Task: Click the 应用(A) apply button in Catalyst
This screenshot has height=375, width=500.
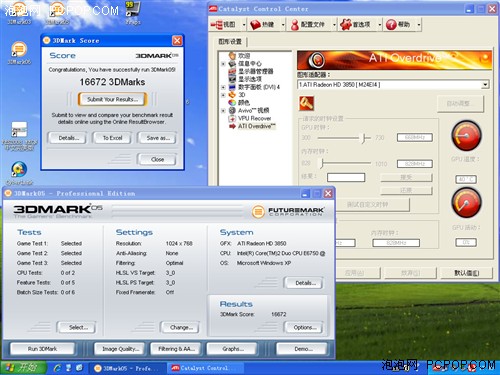Action: [x=358, y=273]
